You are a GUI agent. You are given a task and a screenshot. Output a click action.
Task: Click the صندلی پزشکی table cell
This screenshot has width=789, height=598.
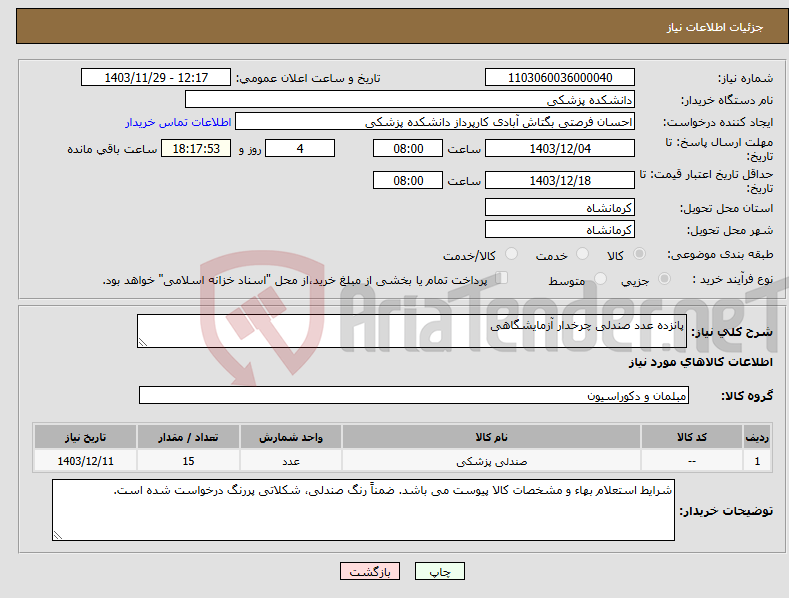pyautogui.click(x=491, y=461)
